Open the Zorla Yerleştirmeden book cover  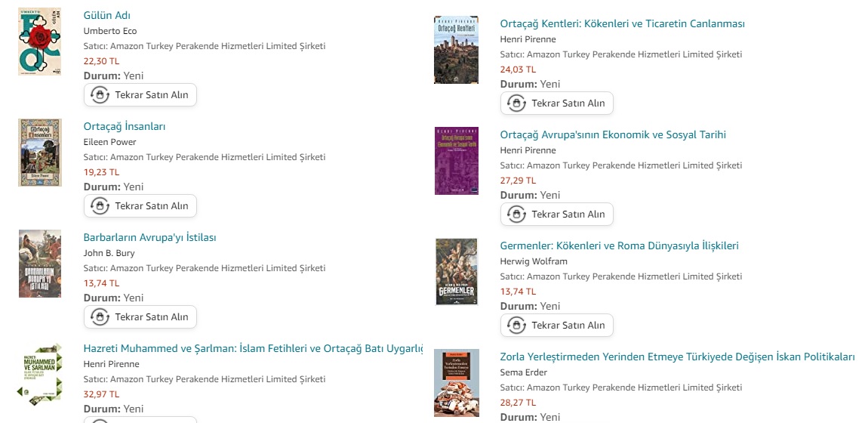(x=456, y=382)
